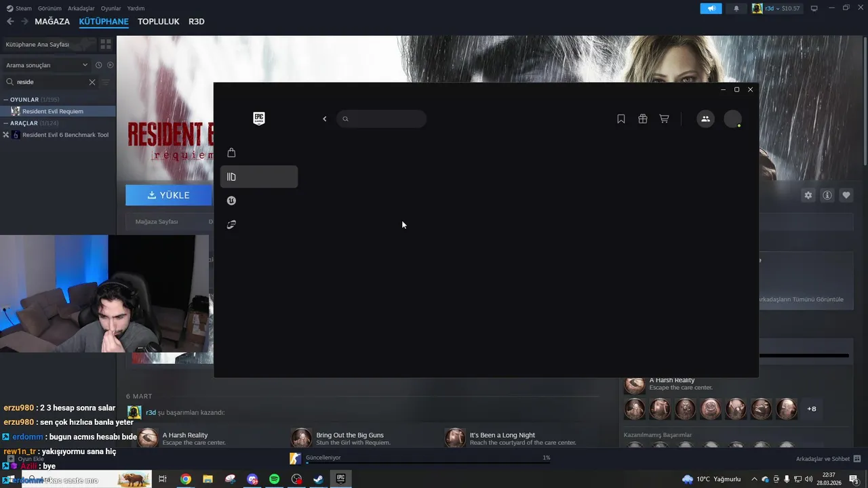
Task: Open the Epic friends icon
Action: (x=705, y=119)
